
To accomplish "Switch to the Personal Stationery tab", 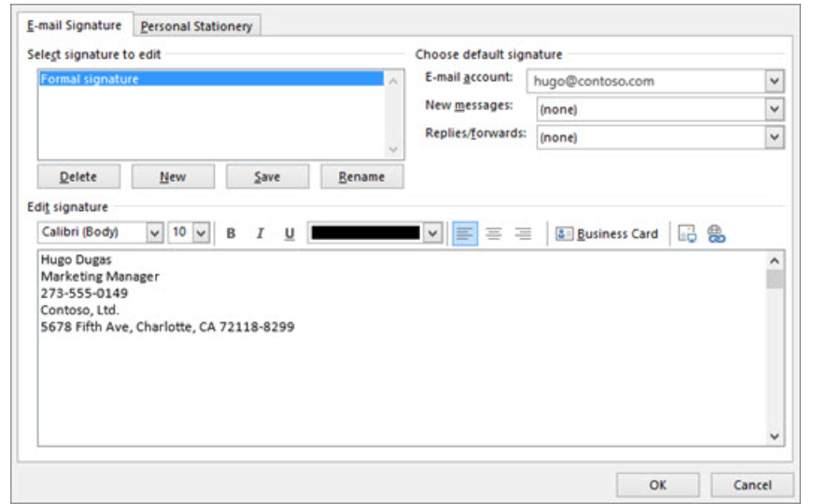I will coord(196,26).
